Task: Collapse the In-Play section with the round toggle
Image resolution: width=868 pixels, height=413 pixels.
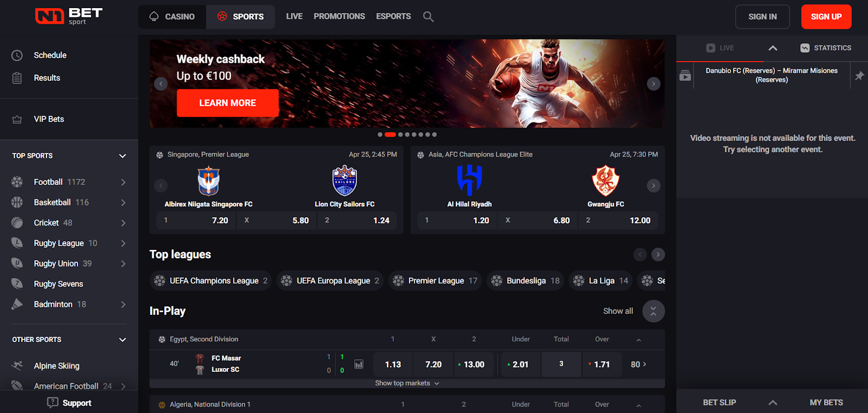Action: [653, 311]
